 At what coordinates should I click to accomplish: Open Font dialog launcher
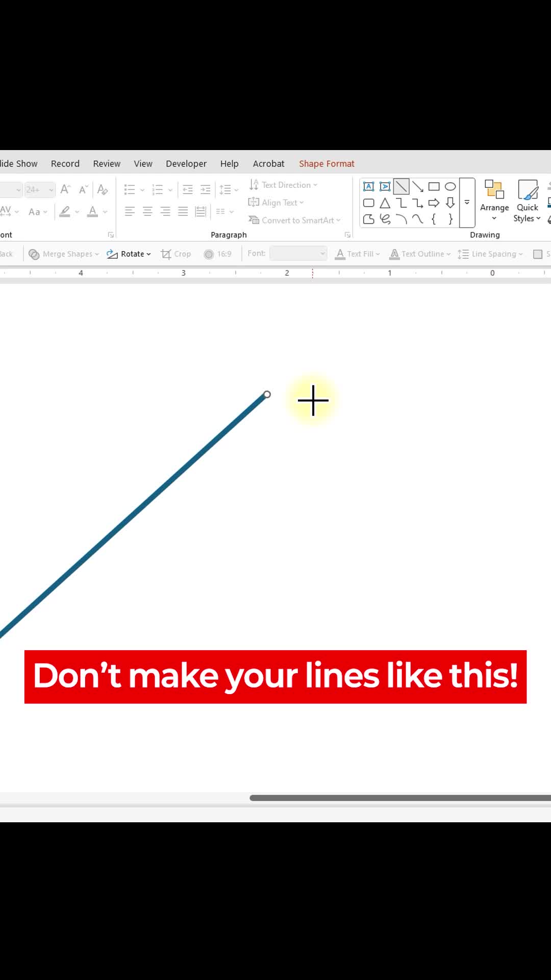coord(111,235)
